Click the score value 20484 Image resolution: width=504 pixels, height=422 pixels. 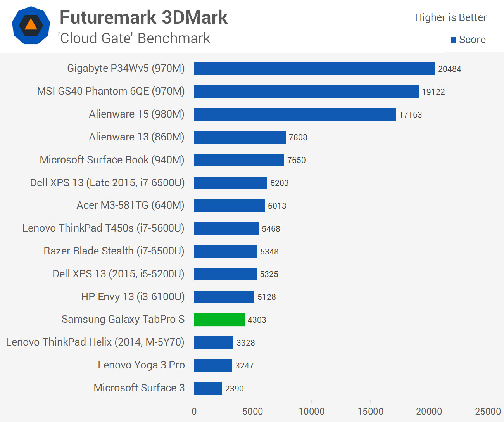(450, 69)
